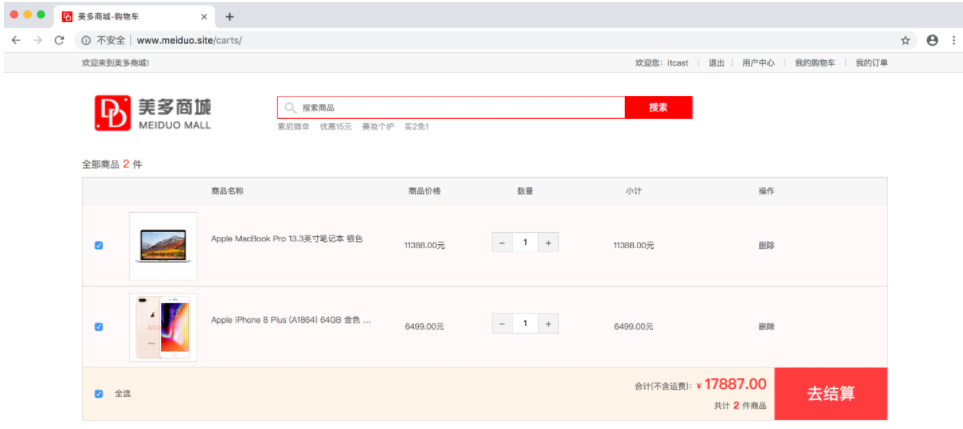The height and width of the screenshot is (429, 963).
Task: Decrease iPhone 8 Plus quantity with minus
Action: coord(502,323)
